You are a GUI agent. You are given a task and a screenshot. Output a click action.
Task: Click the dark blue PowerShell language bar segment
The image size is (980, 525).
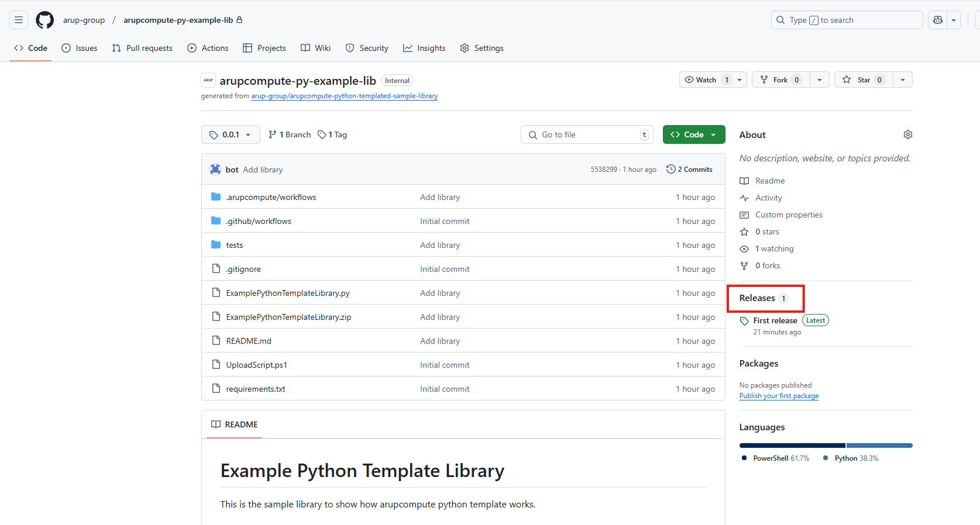(792, 445)
